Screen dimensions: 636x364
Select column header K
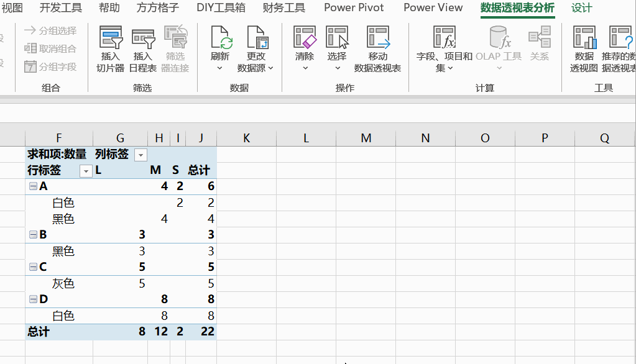pyautogui.click(x=246, y=137)
